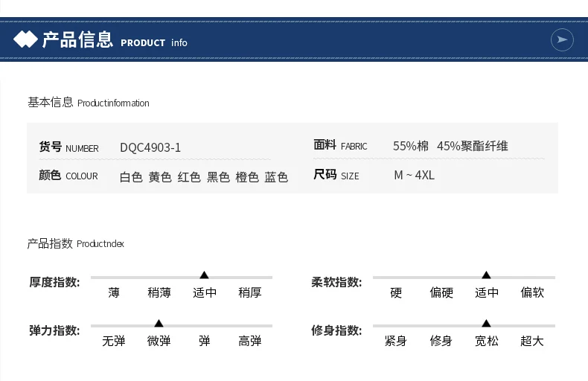Click the 修身指数 label
Image resolution: width=588 pixels, height=381 pixels.
click(336, 330)
